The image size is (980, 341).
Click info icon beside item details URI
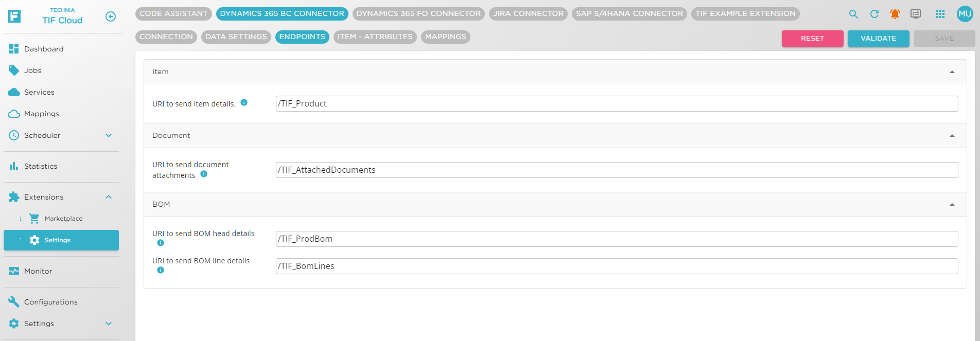tap(244, 102)
